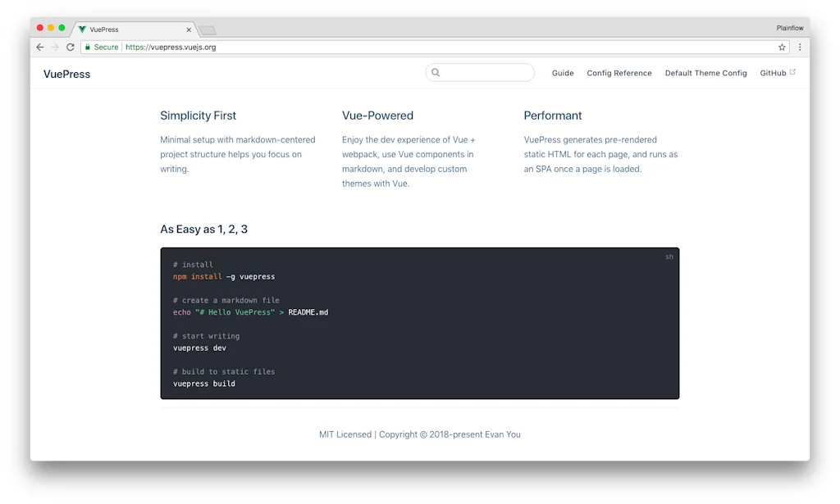The height and width of the screenshot is (504, 840).
Task: Open the Guide page
Action: pos(563,73)
